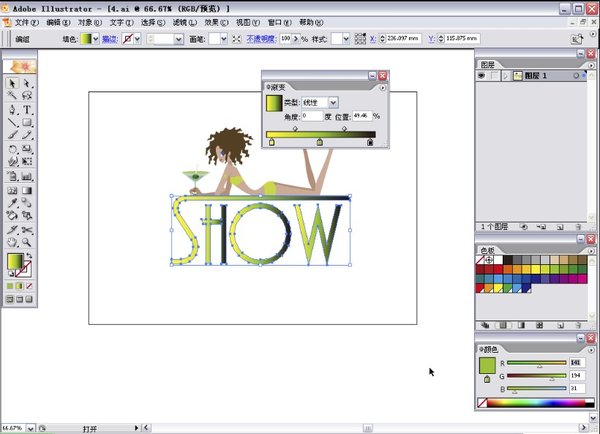Switch to full screen mode button
Image resolution: width=600 pixels, height=434 pixels.
tap(29, 299)
